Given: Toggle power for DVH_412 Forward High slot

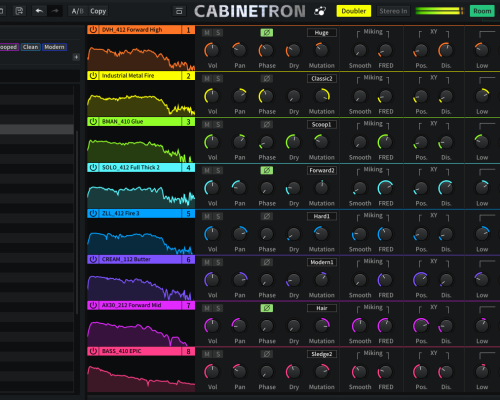Looking at the screenshot, I should click(93, 30).
